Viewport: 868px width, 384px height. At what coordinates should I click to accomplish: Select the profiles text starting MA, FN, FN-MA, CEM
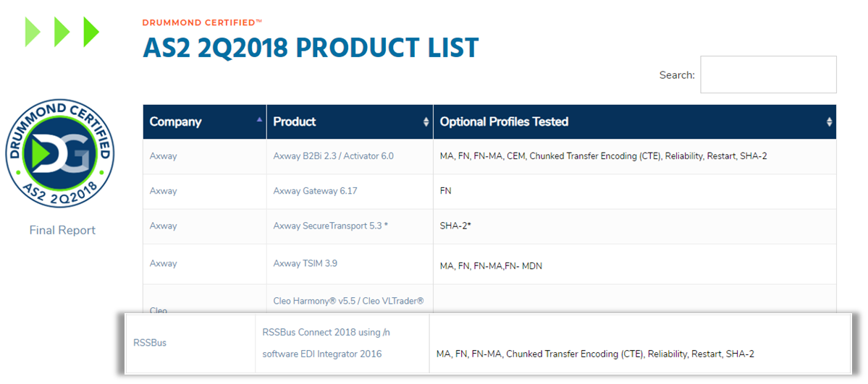pyautogui.click(x=603, y=156)
